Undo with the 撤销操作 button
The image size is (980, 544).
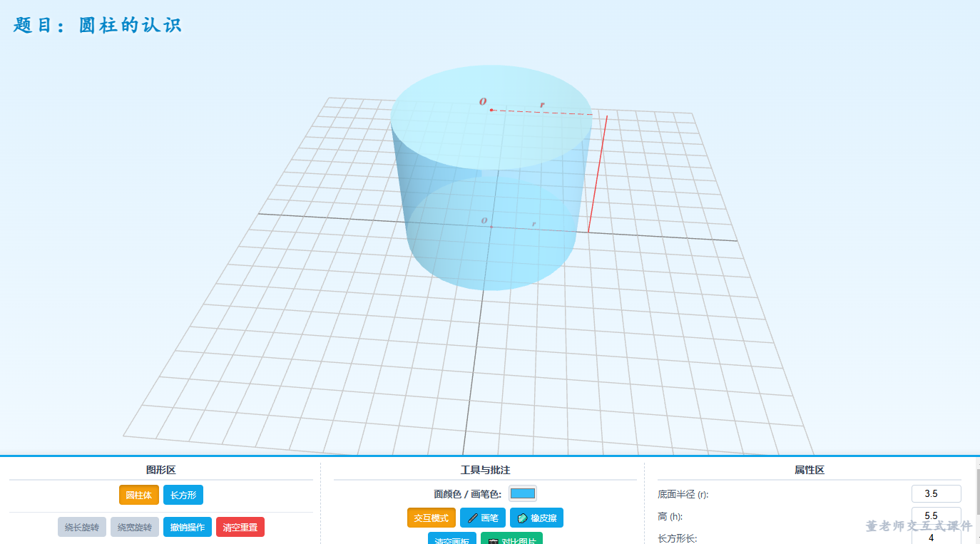click(188, 527)
